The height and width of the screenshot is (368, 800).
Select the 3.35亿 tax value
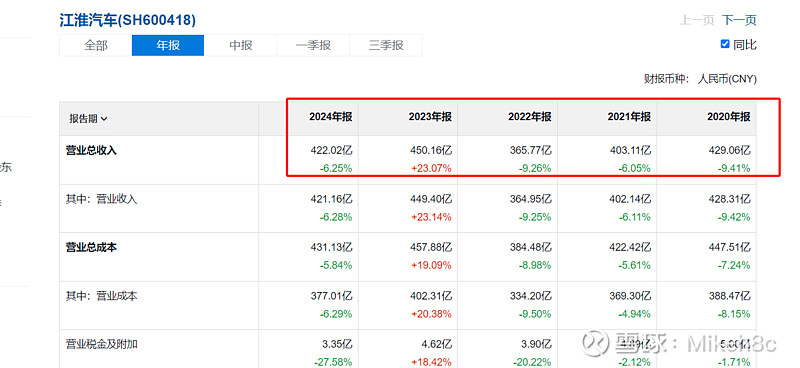click(337, 345)
